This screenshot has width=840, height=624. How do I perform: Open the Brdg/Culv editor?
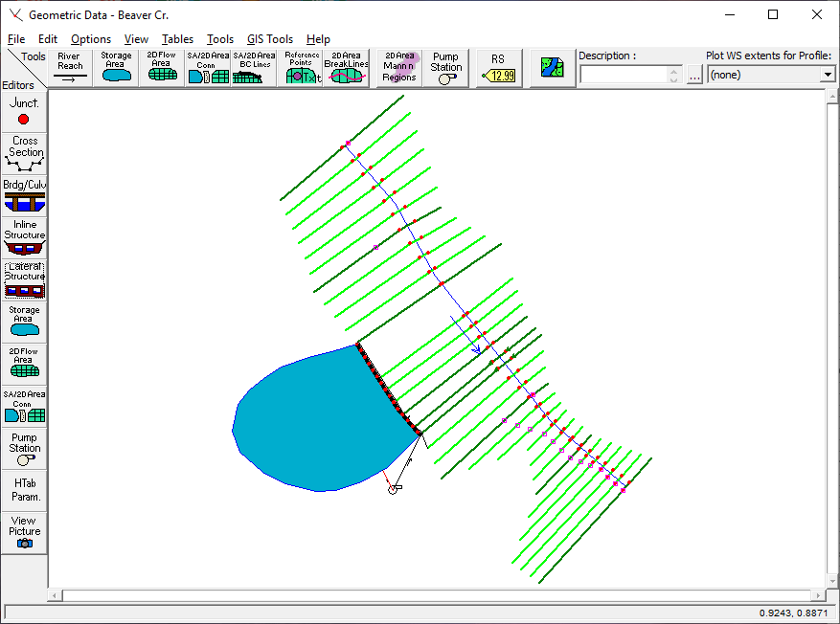coord(25,195)
